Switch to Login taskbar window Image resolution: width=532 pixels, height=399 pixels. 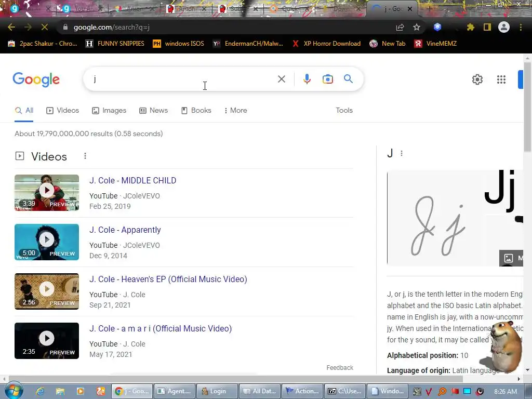(x=217, y=391)
